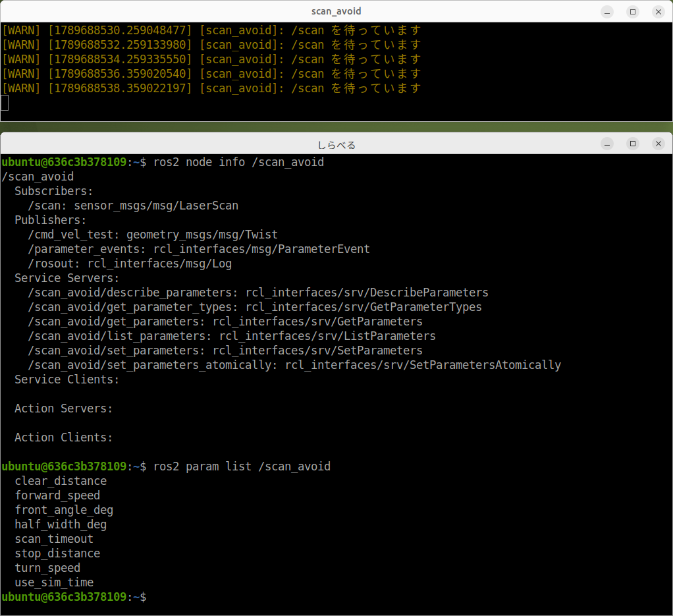Click the WARN line with timestamp 1789688538.359022197
673x616 pixels.
click(211, 88)
